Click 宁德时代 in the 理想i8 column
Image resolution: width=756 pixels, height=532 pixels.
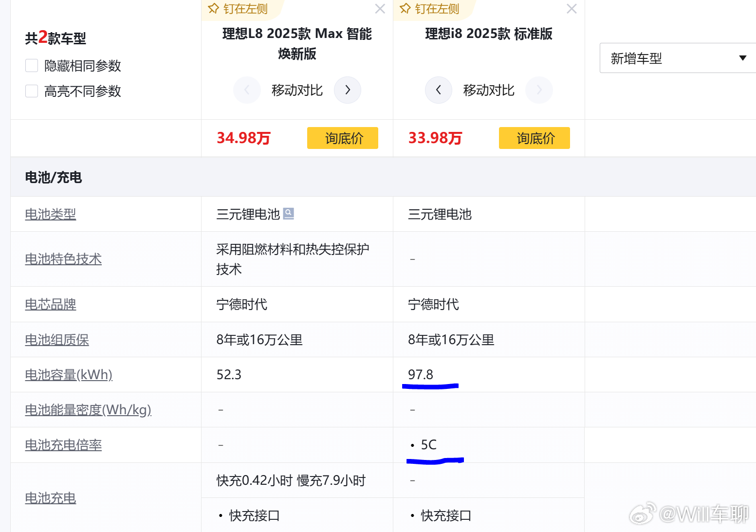coord(434,305)
